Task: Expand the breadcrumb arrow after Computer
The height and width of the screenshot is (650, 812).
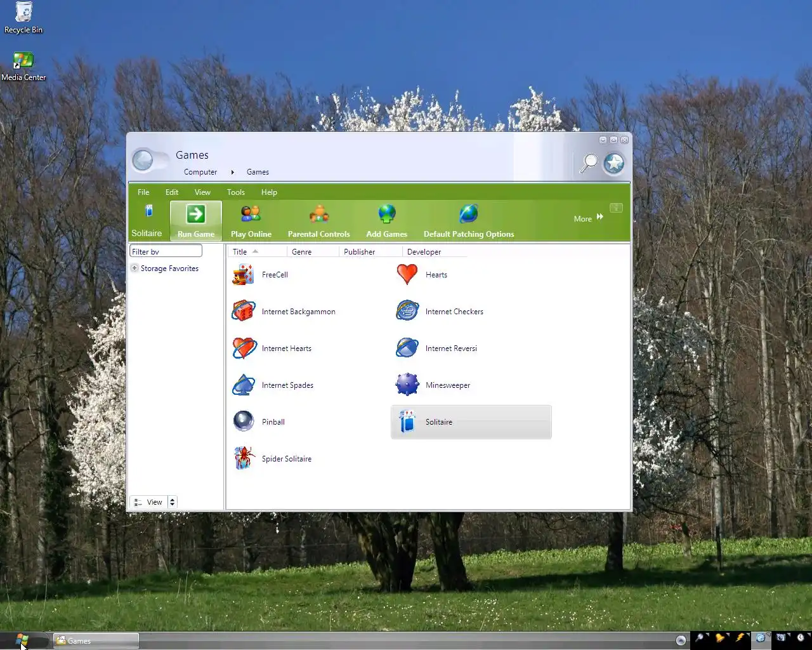Action: click(232, 172)
